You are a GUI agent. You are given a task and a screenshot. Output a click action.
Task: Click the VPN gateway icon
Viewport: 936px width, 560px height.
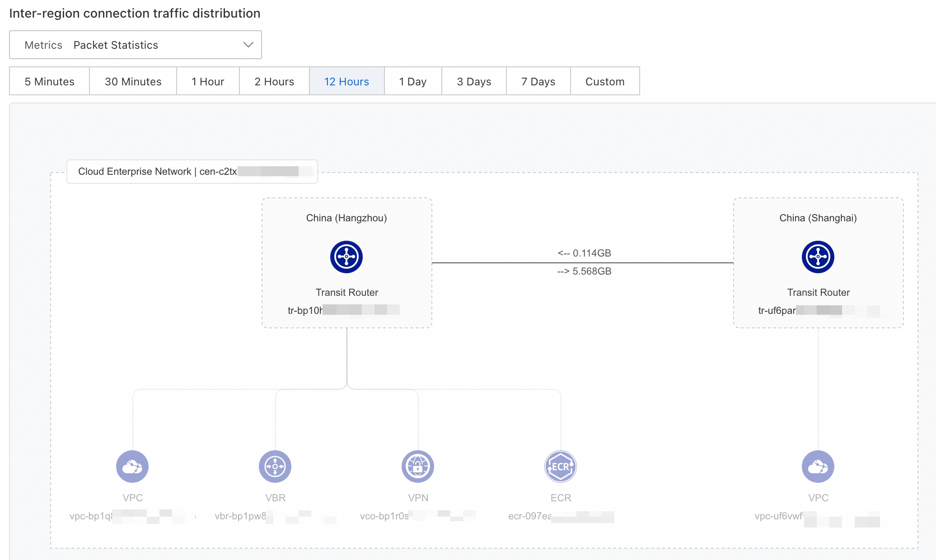pyautogui.click(x=418, y=467)
